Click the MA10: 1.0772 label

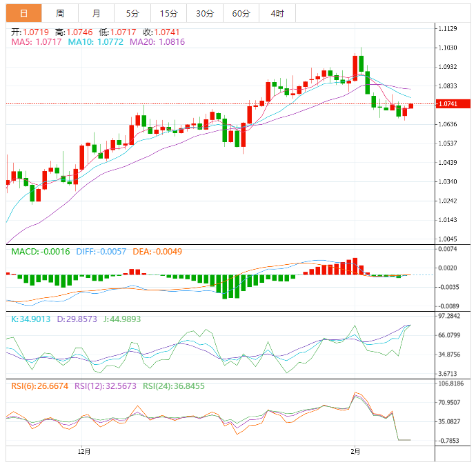tap(96, 42)
